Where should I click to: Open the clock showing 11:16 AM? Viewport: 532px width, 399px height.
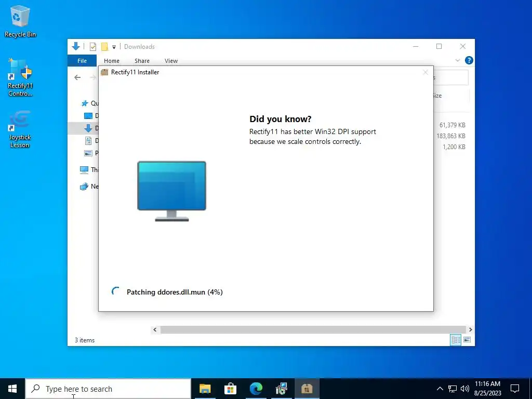click(487, 389)
